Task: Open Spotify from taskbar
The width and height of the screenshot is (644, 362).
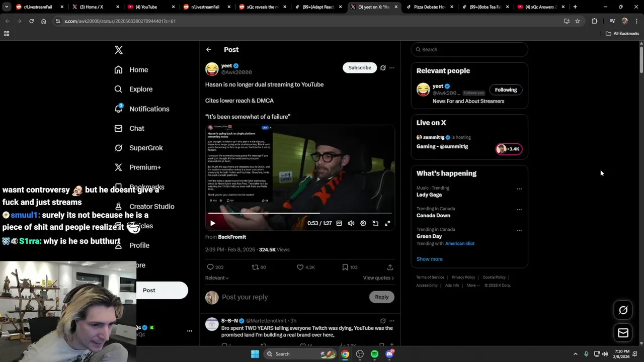Action: click(x=374, y=354)
